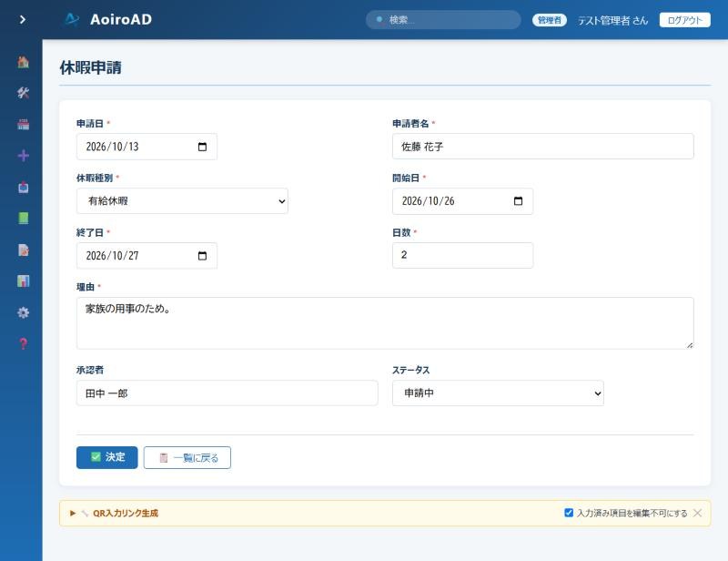The width and height of the screenshot is (728, 561).
Task: Click the 開始日 date value 2026/10/26
Action: pyautogui.click(x=428, y=201)
